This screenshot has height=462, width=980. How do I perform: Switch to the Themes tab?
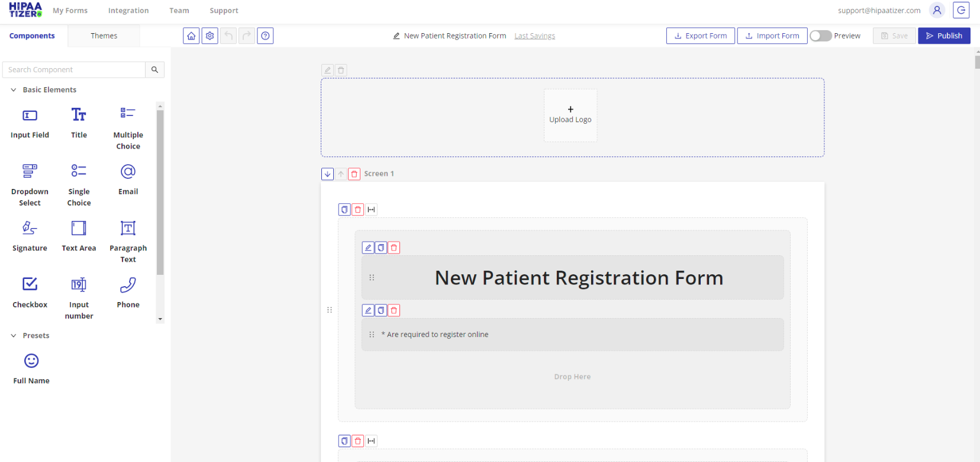(104, 36)
